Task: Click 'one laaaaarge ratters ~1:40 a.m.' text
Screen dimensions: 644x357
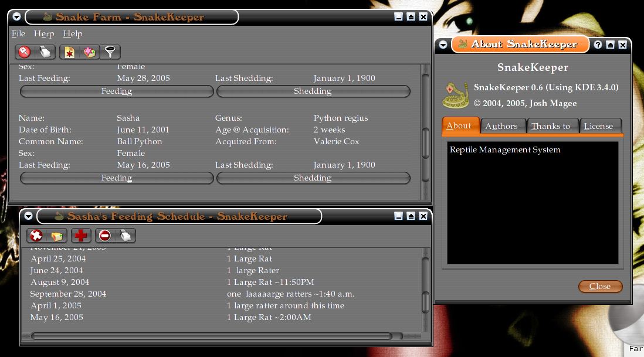Action: (291, 294)
